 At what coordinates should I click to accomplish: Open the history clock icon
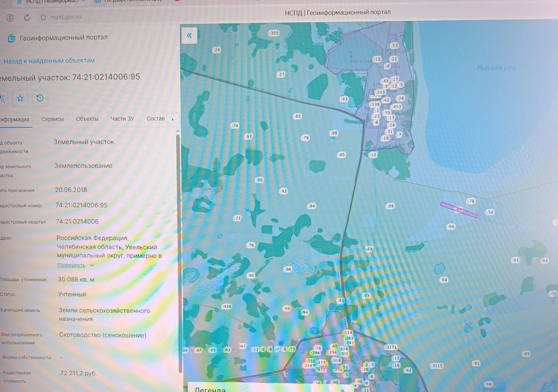40,98
